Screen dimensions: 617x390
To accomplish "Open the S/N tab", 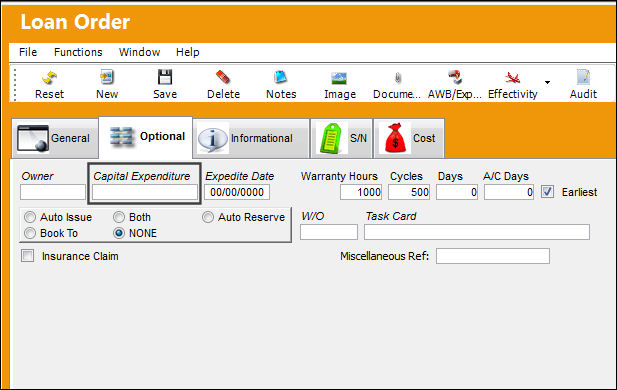I will [341, 138].
